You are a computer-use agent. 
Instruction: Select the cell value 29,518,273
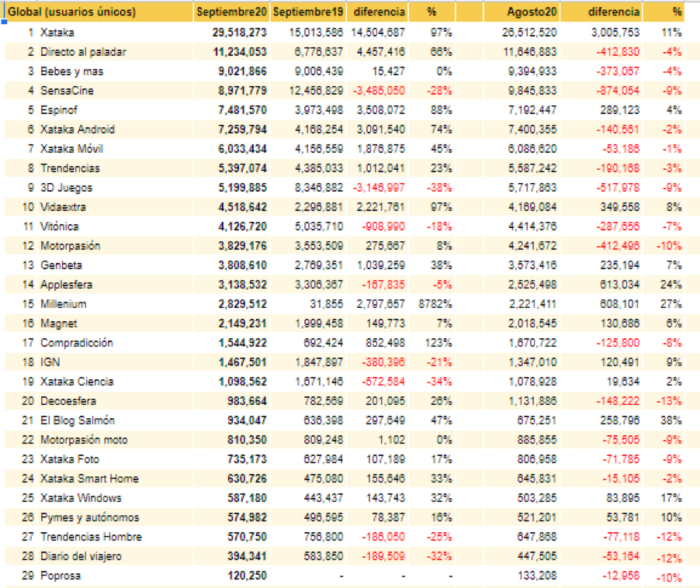click(x=239, y=33)
